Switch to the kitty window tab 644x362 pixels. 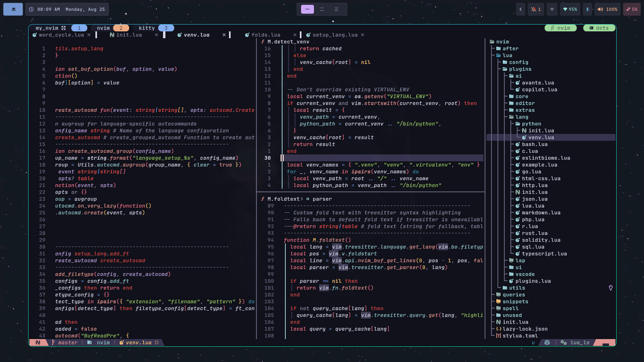click(x=147, y=28)
